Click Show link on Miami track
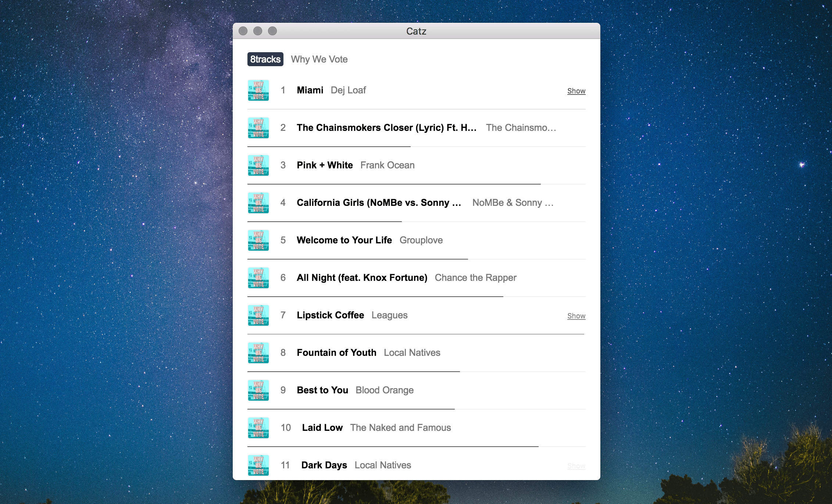Viewport: 832px width, 504px height. coord(576,91)
